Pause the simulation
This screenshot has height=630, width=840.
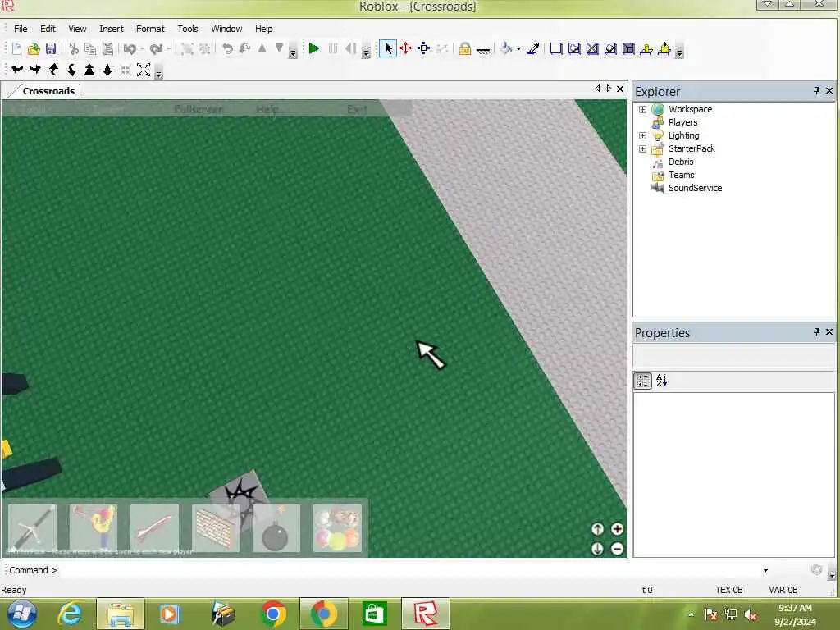tap(333, 48)
